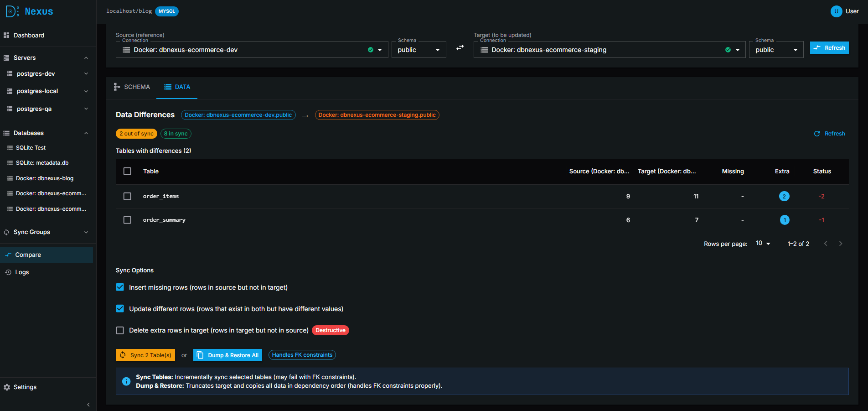Screen dimensions: 868x411
Task: Change the Rows per page dropdown
Action: point(763,244)
